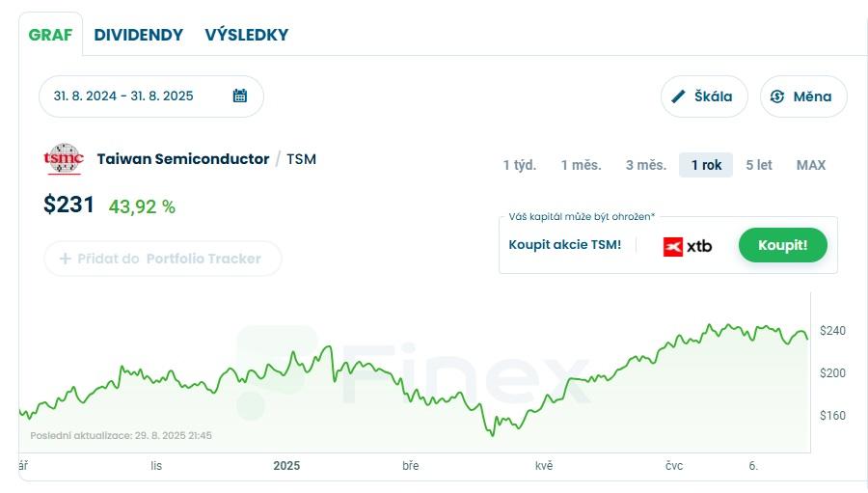
Task: Click the Přidat do Portfolio Tracker button
Action: pos(162,259)
